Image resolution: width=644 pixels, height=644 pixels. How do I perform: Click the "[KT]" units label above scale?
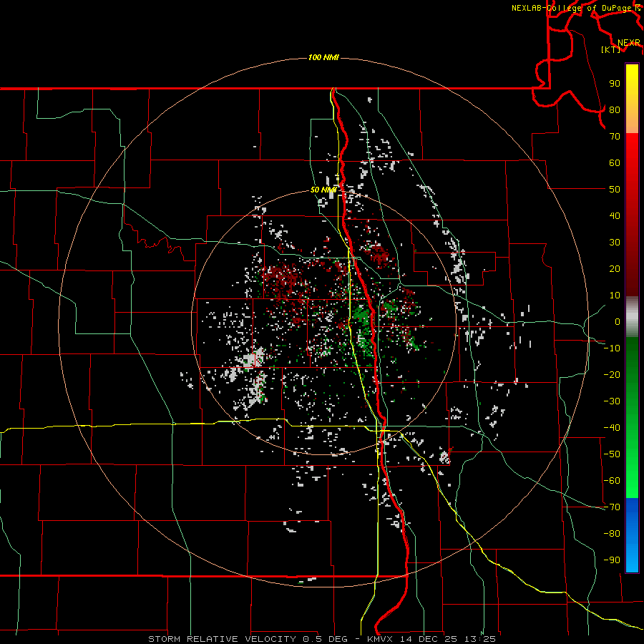click(611, 49)
